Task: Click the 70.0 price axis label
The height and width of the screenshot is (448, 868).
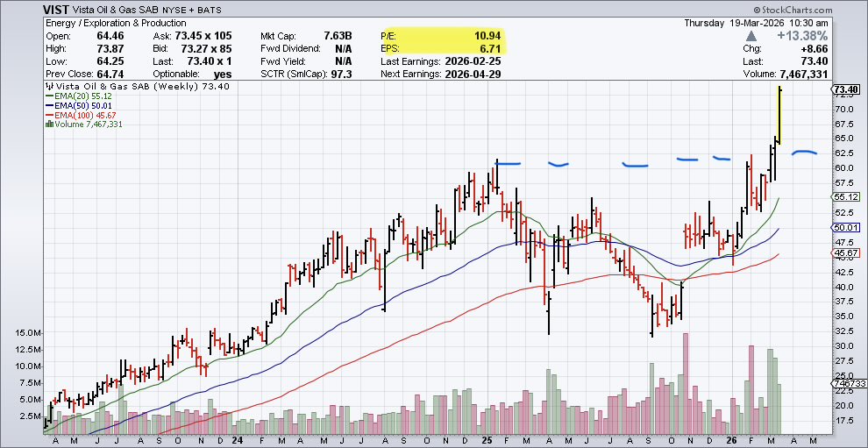Action: [x=843, y=109]
